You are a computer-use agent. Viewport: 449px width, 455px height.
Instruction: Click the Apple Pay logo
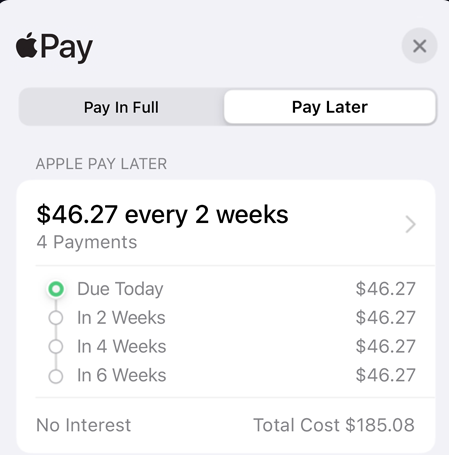click(x=54, y=47)
